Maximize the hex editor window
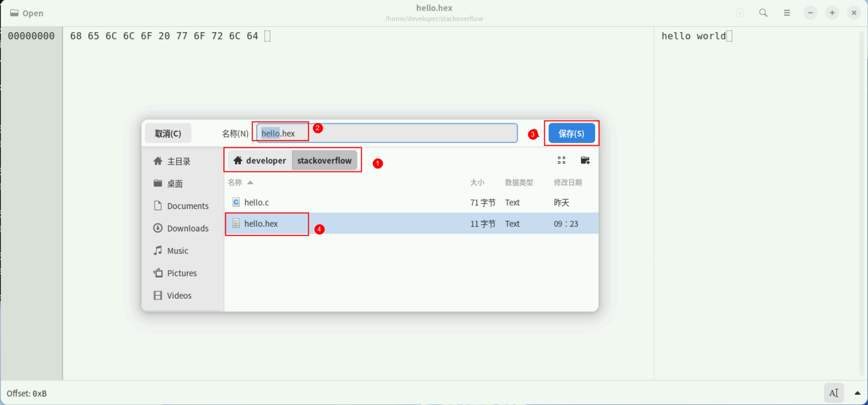This screenshot has width=868, height=405. pyautogui.click(x=832, y=13)
